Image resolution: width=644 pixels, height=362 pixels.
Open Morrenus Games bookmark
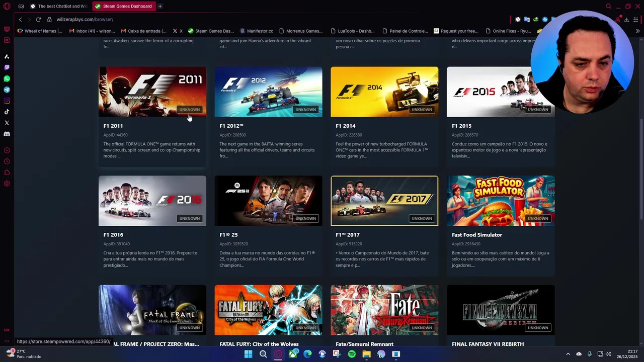[x=301, y=31]
